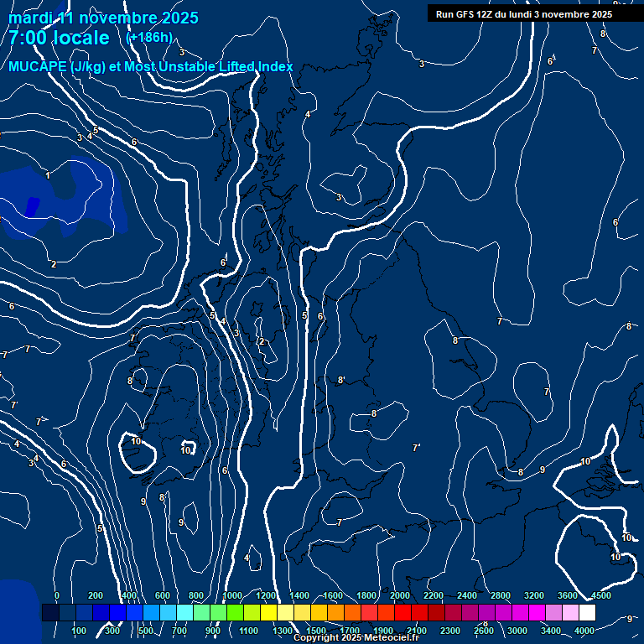644x644 pixels.
Task: Click the darkest navy swatch left of 0
Action: tap(50, 612)
